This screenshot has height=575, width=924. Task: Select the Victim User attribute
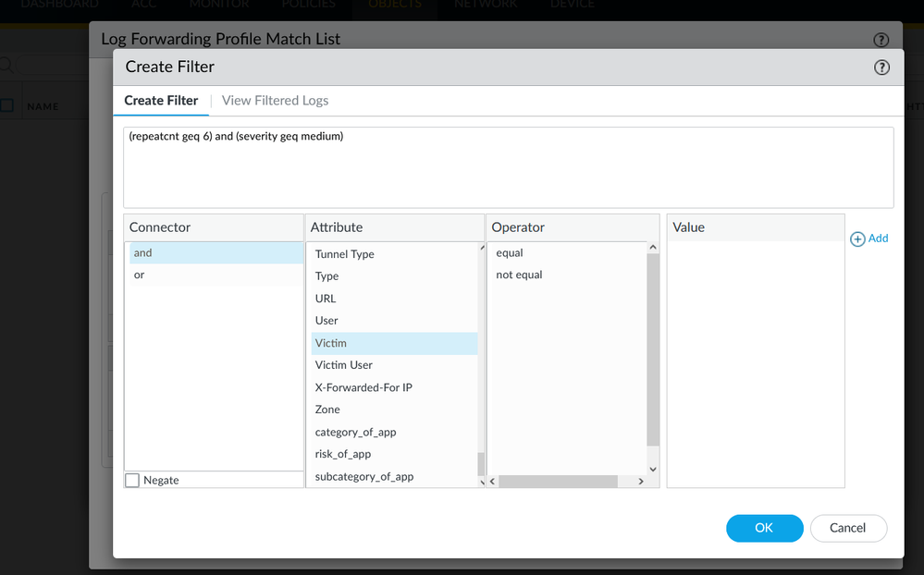click(343, 365)
